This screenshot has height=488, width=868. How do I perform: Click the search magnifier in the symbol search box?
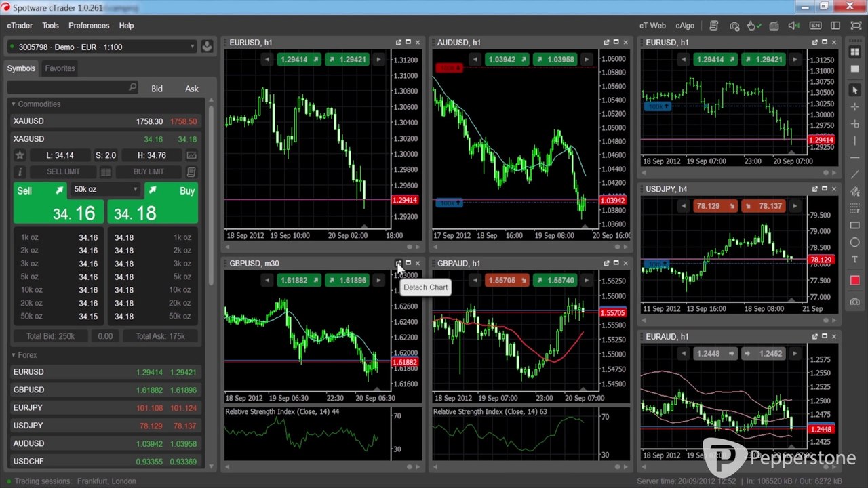tap(132, 87)
